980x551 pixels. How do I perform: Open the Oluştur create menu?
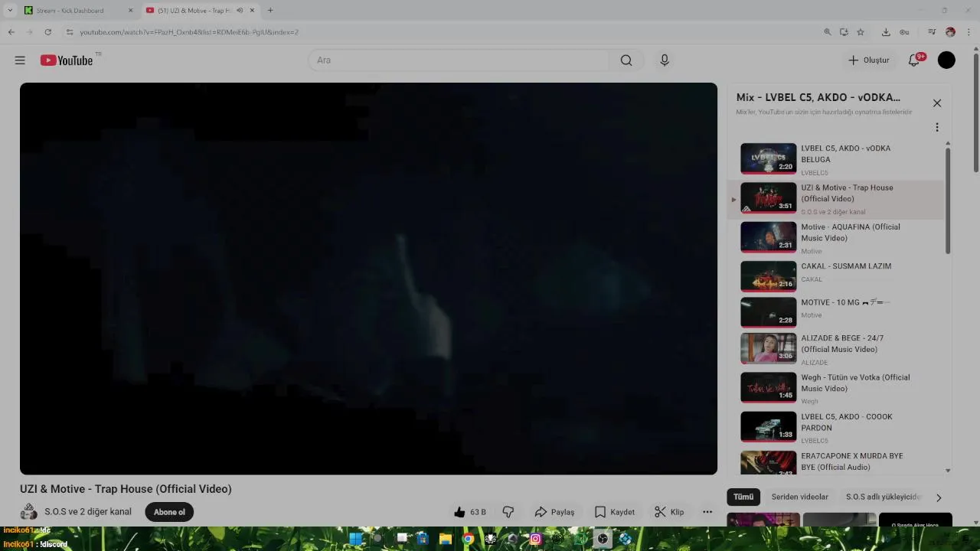(x=869, y=60)
